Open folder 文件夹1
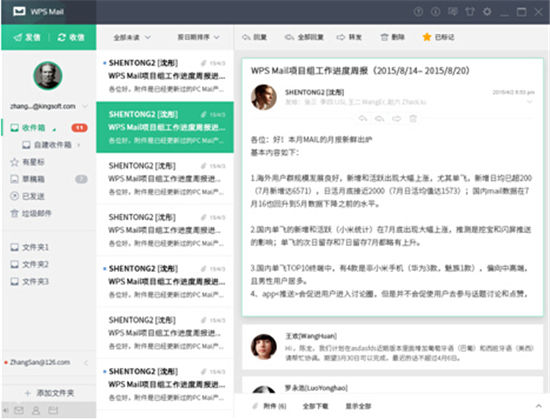Screen dimensions: 550x420 pyautogui.click(x=29, y=247)
